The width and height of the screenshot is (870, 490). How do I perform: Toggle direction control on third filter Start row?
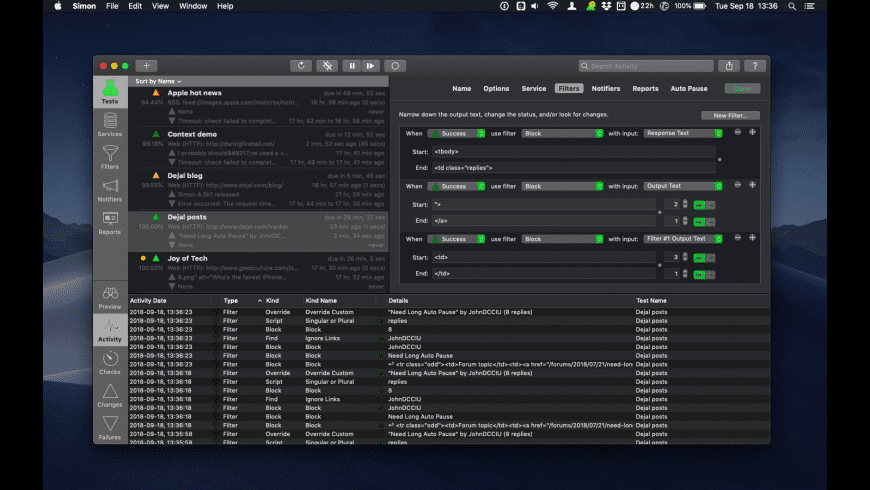tap(704, 257)
